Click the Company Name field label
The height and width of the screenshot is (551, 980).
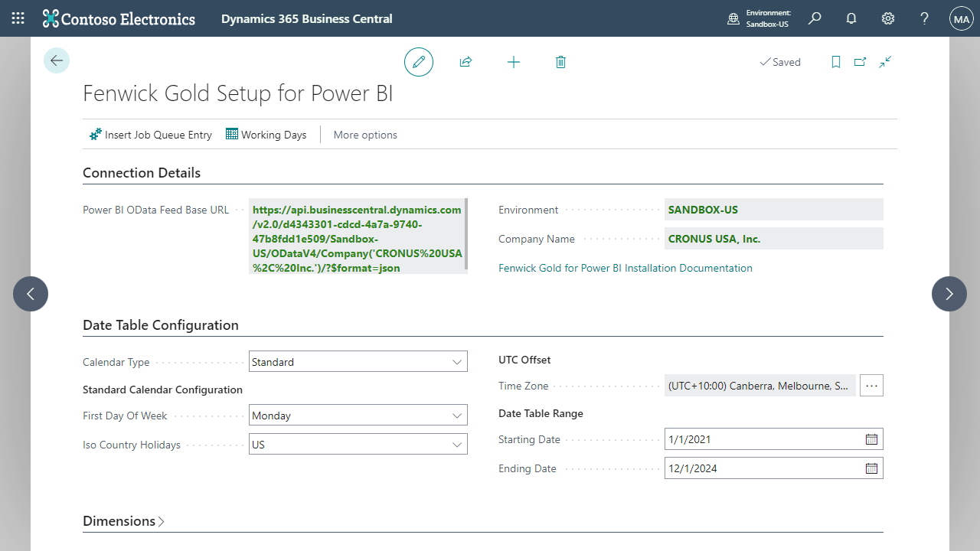pyautogui.click(x=537, y=239)
